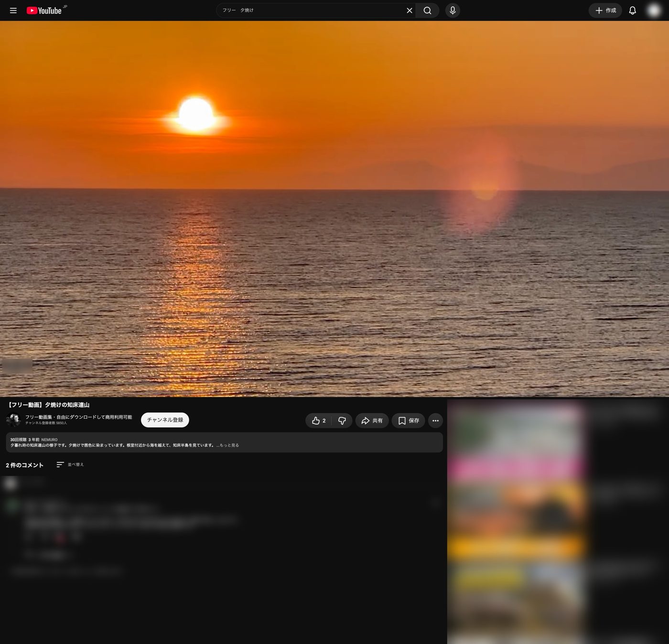Open the hamburger guide menu
The height and width of the screenshot is (644, 669).
(x=13, y=11)
